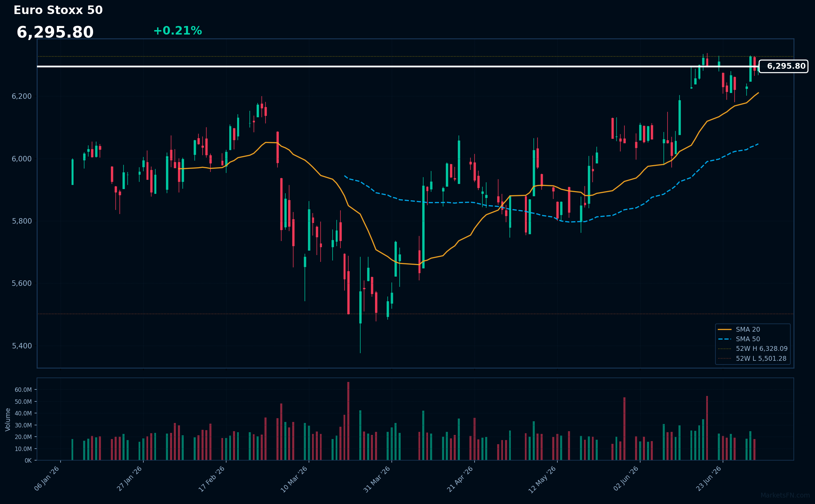
Task: Click the 30.0M volume axis label
Action: click(x=23, y=425)
